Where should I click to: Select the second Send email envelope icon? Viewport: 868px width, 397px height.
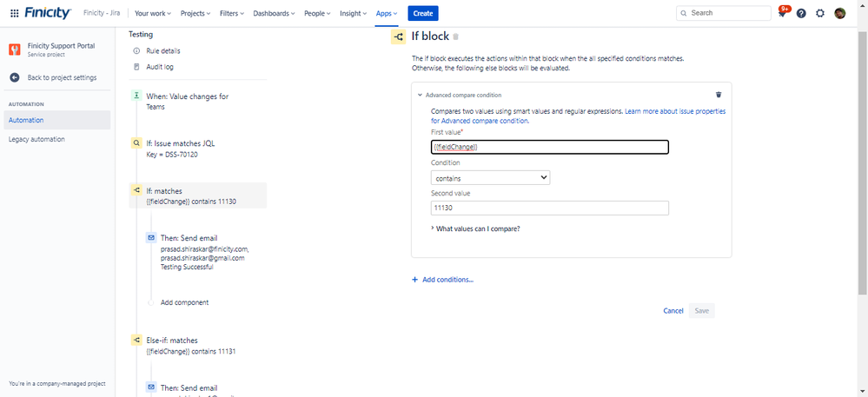tap(150, 387)
